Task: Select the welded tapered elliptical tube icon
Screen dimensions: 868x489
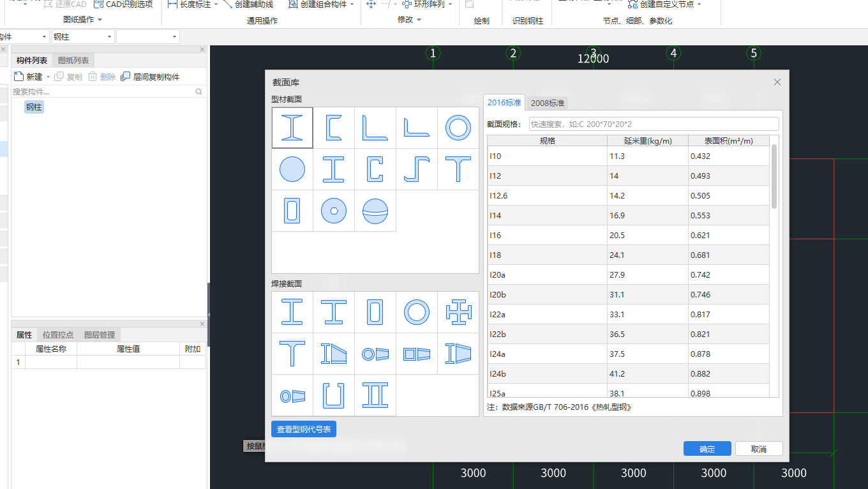Action: [x=292, y=395]
